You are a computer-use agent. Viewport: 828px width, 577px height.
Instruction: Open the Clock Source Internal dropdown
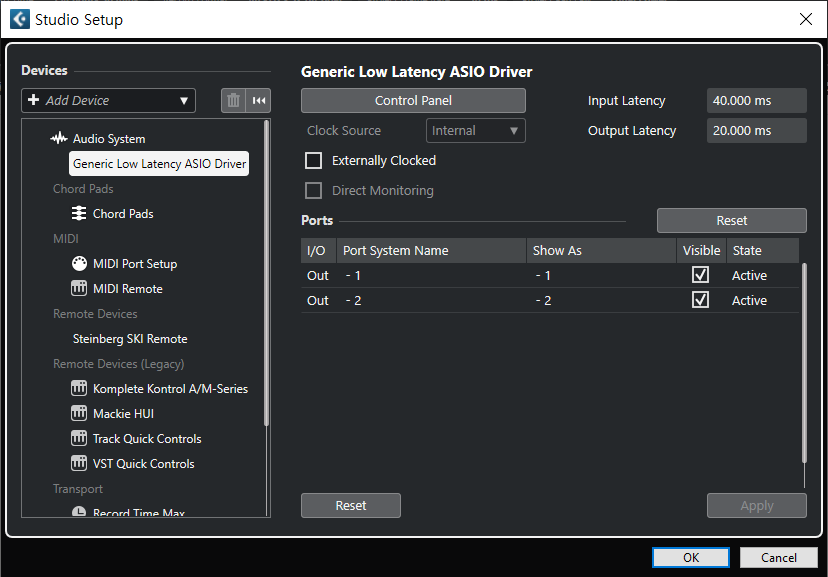pos(475,130)
